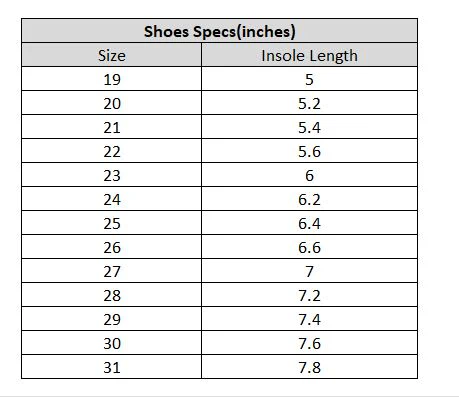Click size cell 19
The image size is (459, 397).
(112, 79)
